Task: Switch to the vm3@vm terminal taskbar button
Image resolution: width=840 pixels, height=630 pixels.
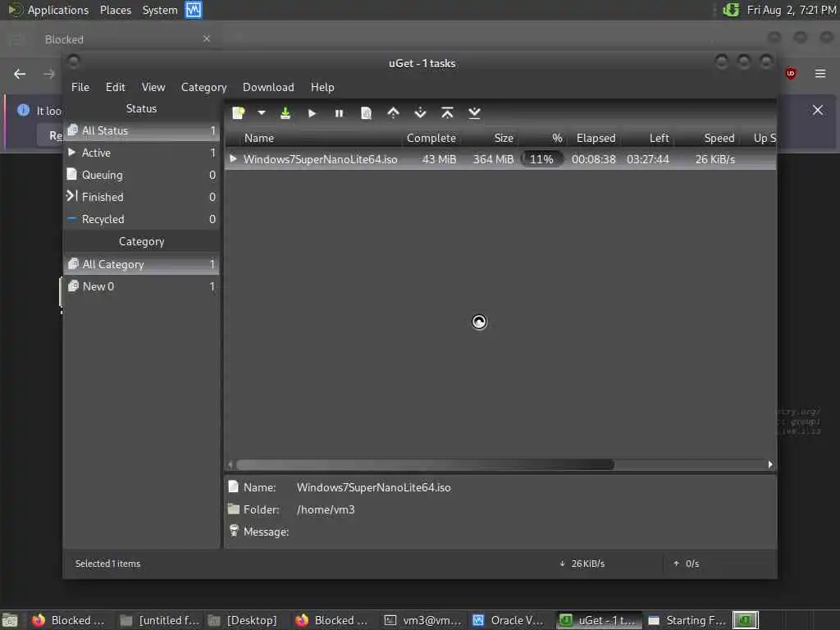Action: (423, 620)
